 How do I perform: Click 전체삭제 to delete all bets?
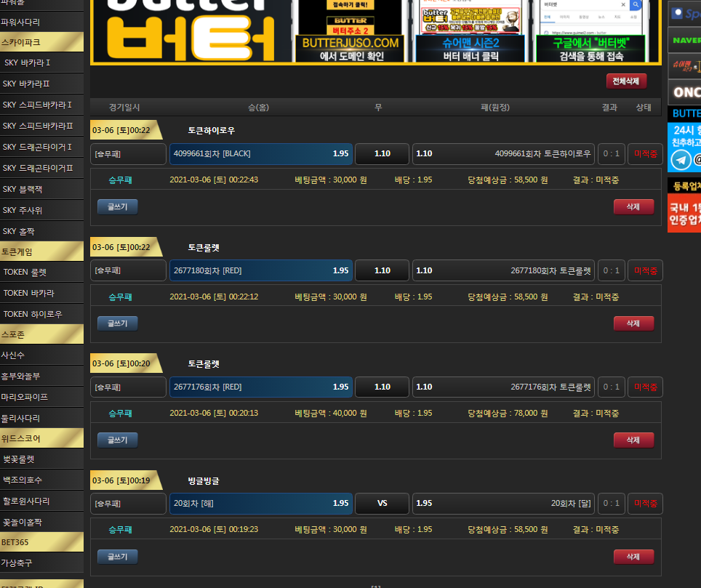coord(625,81)
